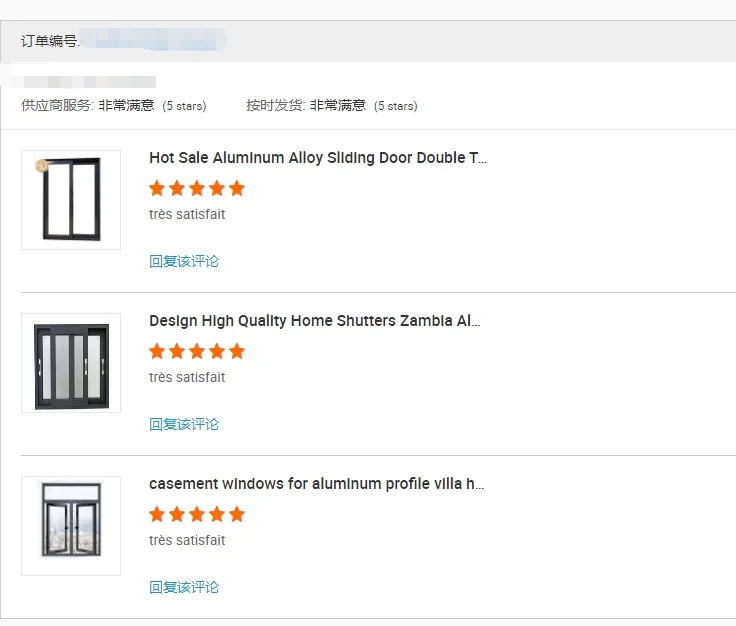Click 回复该评论 under the Sliding Door review
This screenshot has width=736, height=626.
[x=184, y=261]
